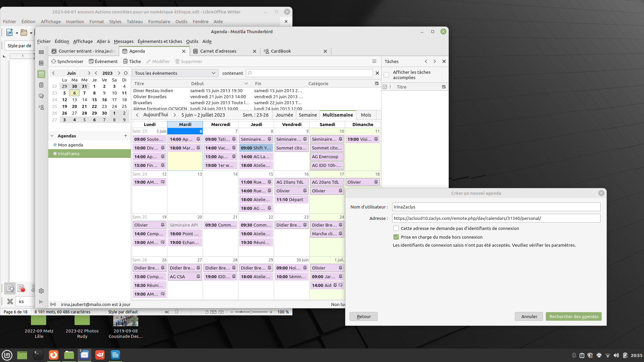Collapse the Agendas list section
The width and height of the screenshot is (644, 362).
(x=52, y=136)
